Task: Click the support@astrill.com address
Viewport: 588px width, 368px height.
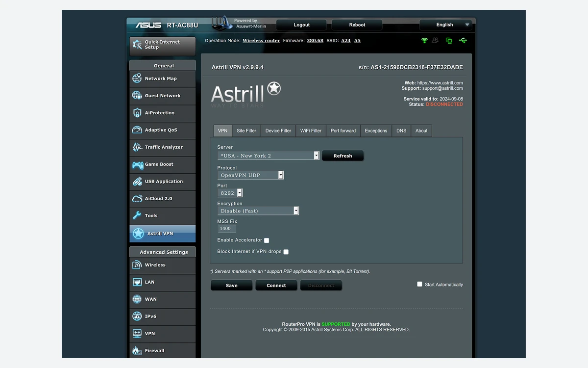Action: [x=442, y=88]
